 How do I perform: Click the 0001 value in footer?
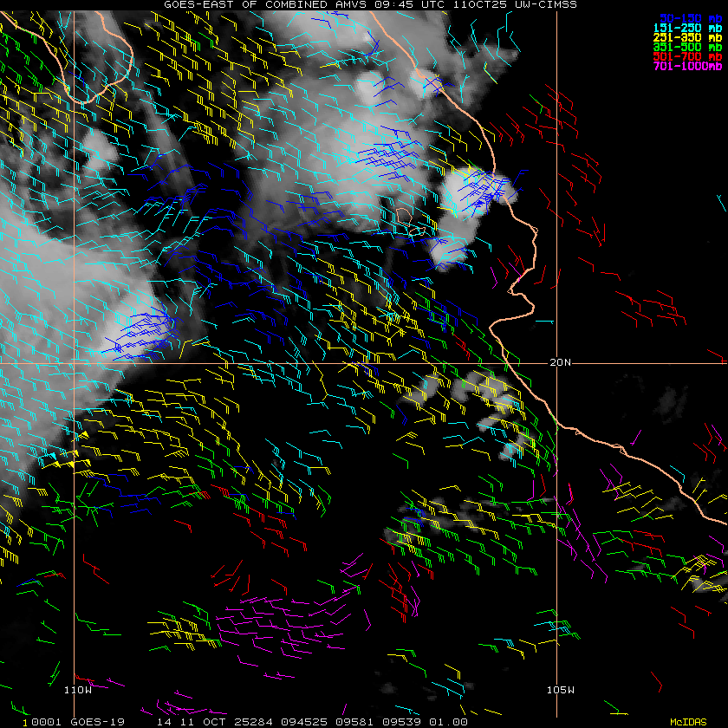pyautogui.click(x=47, y=722)
